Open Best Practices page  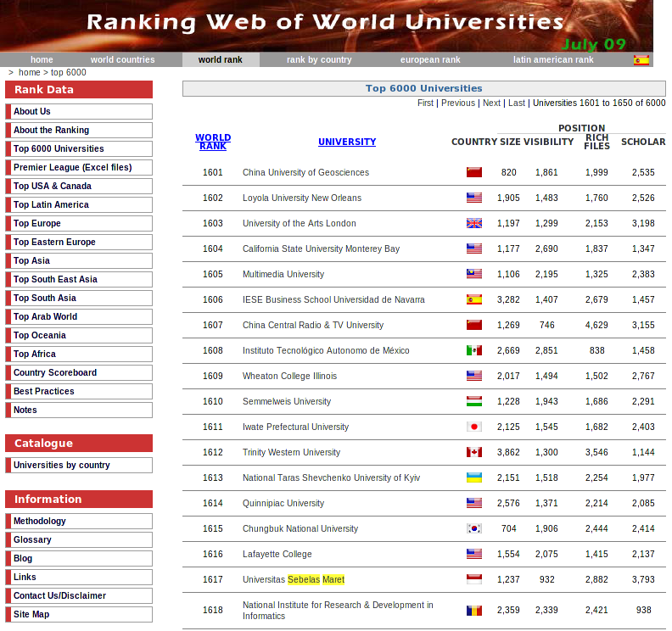[79, 391]
